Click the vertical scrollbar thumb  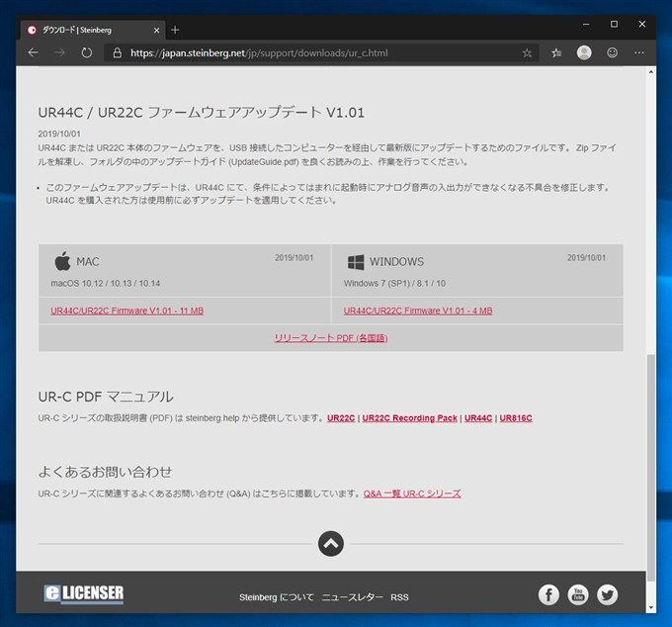(x=651, y=468)
